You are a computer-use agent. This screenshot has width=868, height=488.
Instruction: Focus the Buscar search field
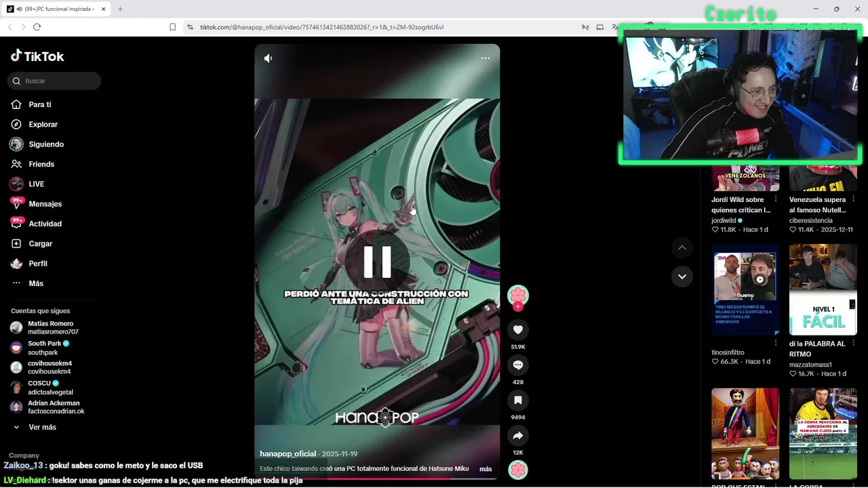(54, 81)
